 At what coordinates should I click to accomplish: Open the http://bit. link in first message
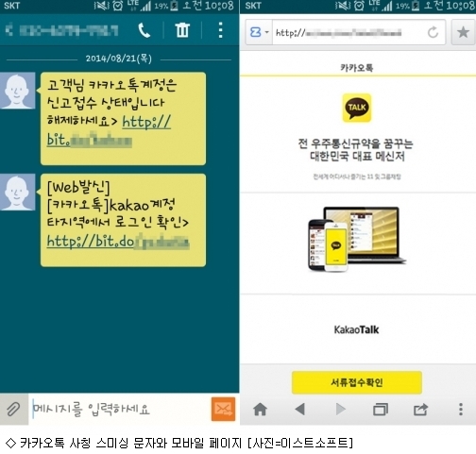coord(109,131)
